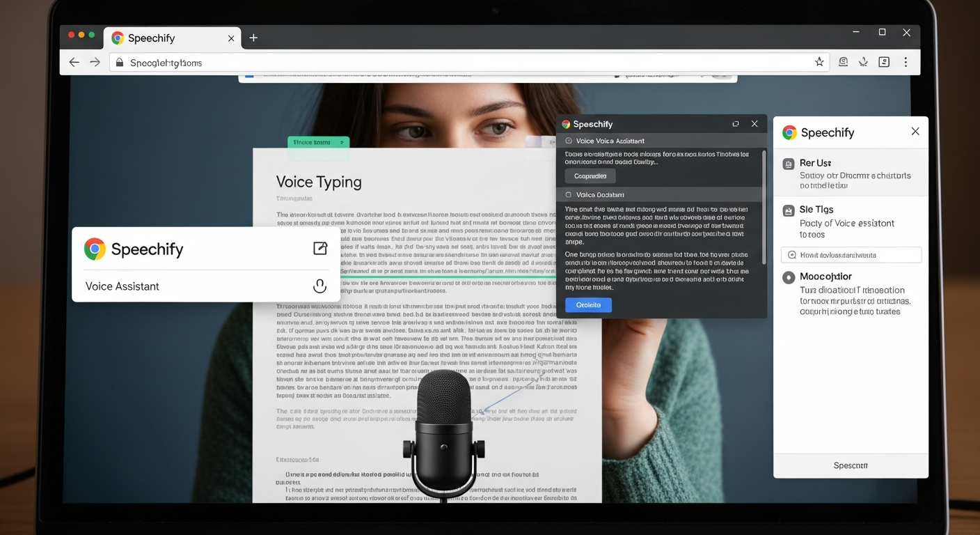Screen dimensions: 980x535
Task: Toggle the Voice Dodatam checkbox
Action: tap(569, 195)
